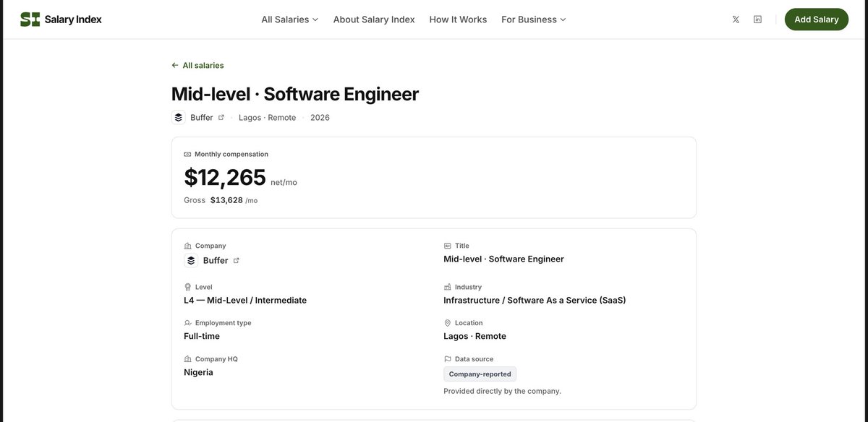
Task: Click the text Provided directly by the company
Action: (x=502, y=391)
